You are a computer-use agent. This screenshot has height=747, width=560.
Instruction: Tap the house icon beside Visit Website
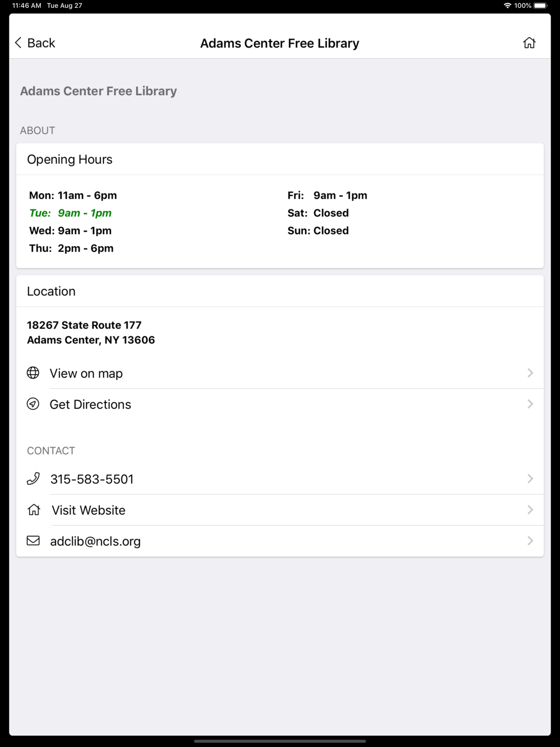34,510
